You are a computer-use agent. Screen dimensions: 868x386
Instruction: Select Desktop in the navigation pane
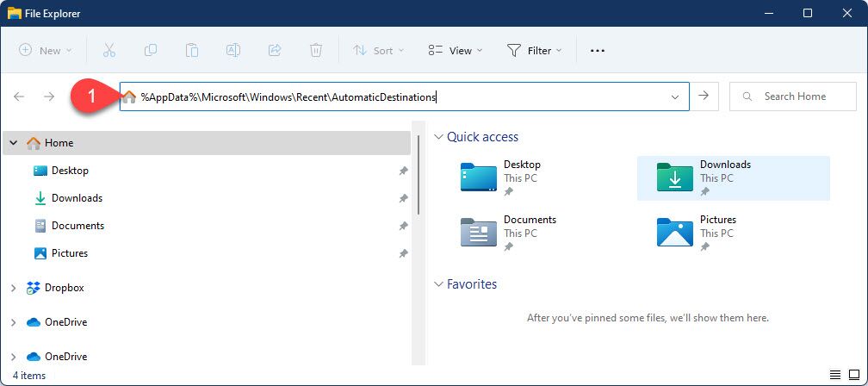click(x=70, y=171)
